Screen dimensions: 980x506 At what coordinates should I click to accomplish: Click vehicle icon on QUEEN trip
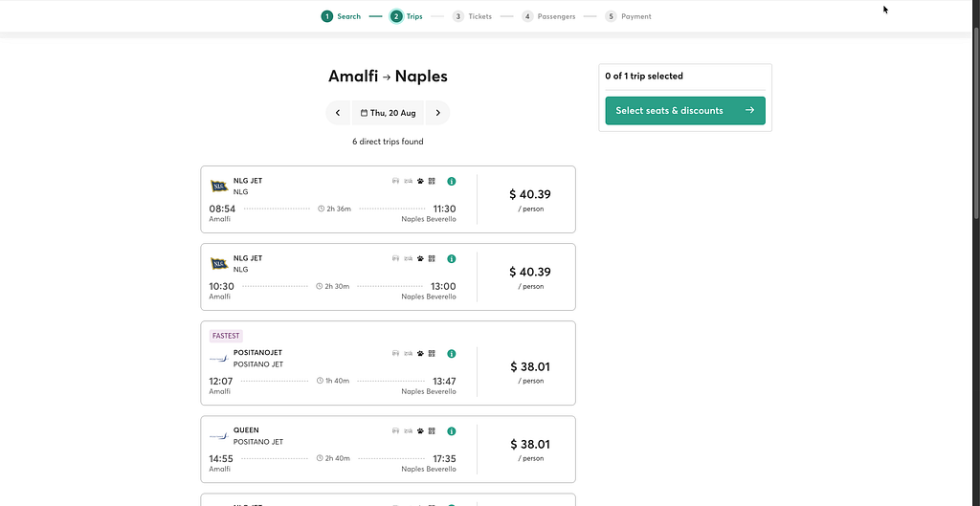395,431
